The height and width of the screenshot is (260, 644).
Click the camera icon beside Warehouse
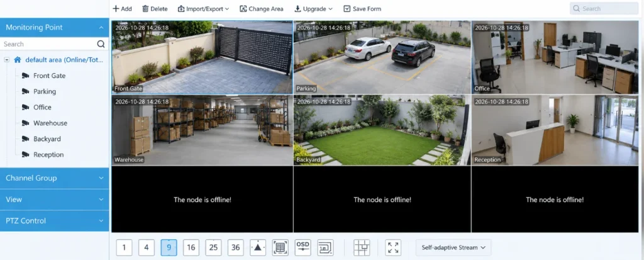[x=25, y=123]
